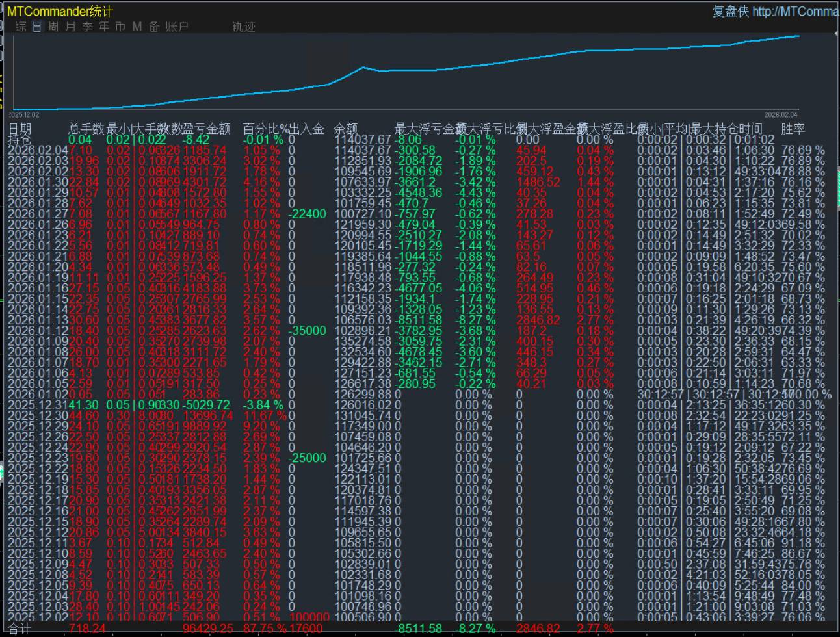This screenshot has width=840, height=637.
Task: Select the M tab
Action: click(x=137, y=27)
